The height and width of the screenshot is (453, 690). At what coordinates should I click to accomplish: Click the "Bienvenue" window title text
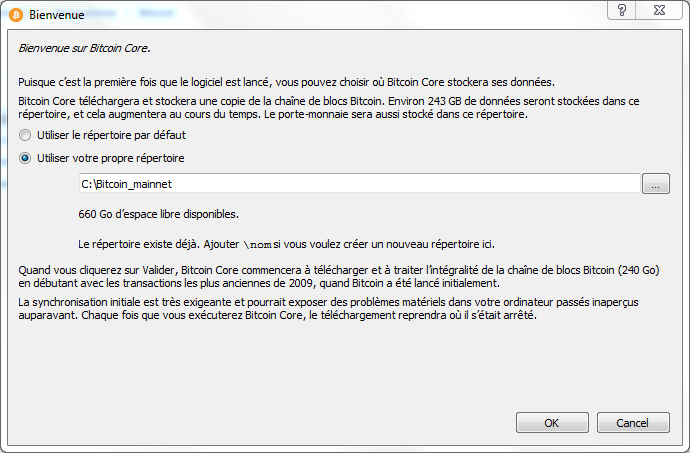[x=57, y=16]
